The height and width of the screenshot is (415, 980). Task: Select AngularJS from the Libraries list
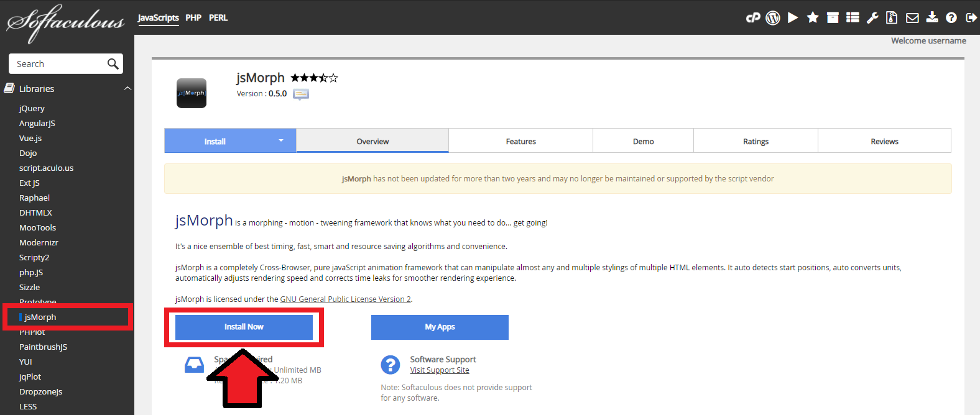(37, 124)
